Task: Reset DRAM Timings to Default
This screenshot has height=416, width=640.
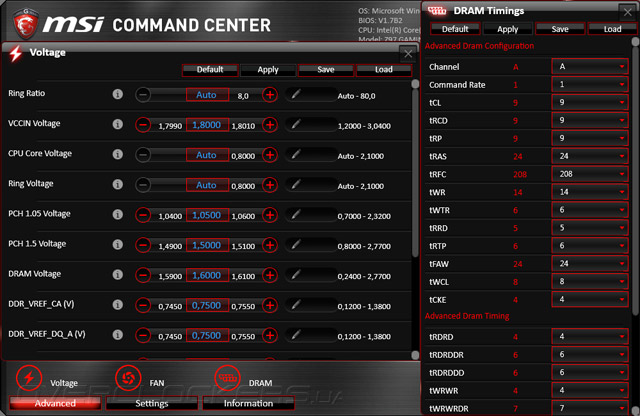Action: click(x=455, y=29)
